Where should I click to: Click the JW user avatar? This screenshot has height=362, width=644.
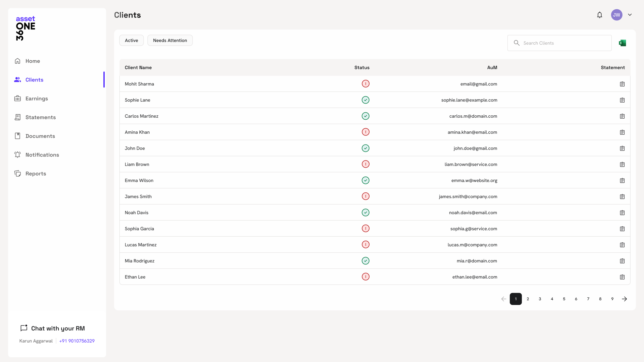(616, 15)
